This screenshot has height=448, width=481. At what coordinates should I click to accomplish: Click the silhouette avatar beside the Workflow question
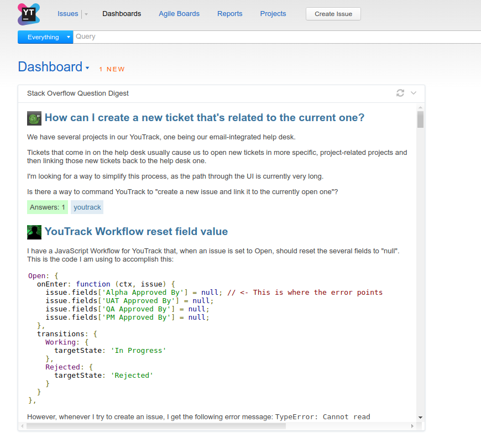[x=34, y=232]
